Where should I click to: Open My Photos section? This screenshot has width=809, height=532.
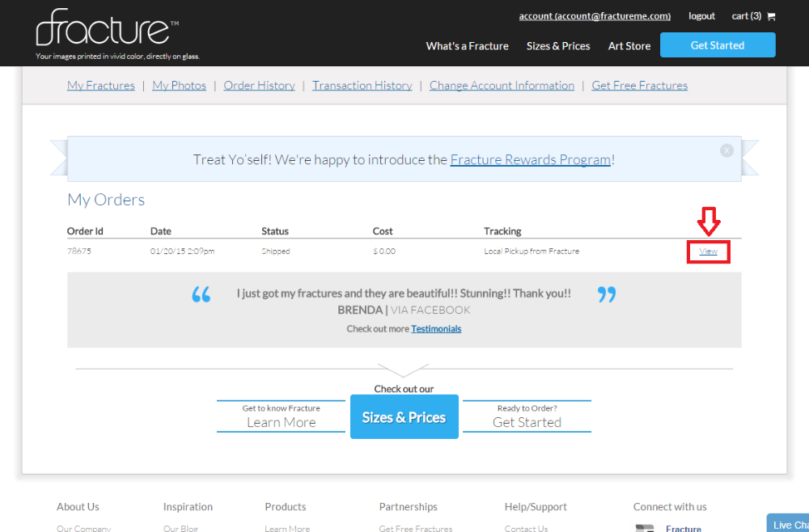179,86
